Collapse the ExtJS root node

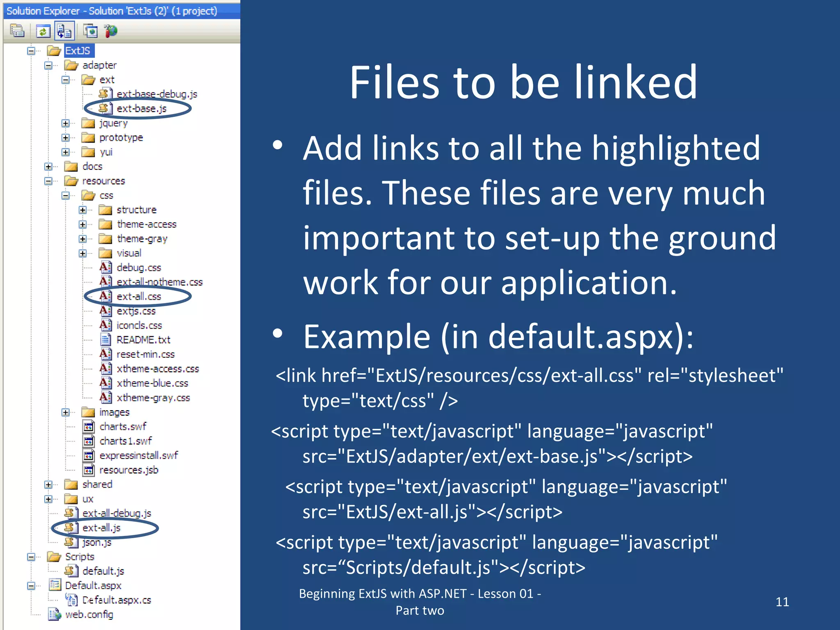(x=31, y=51)
